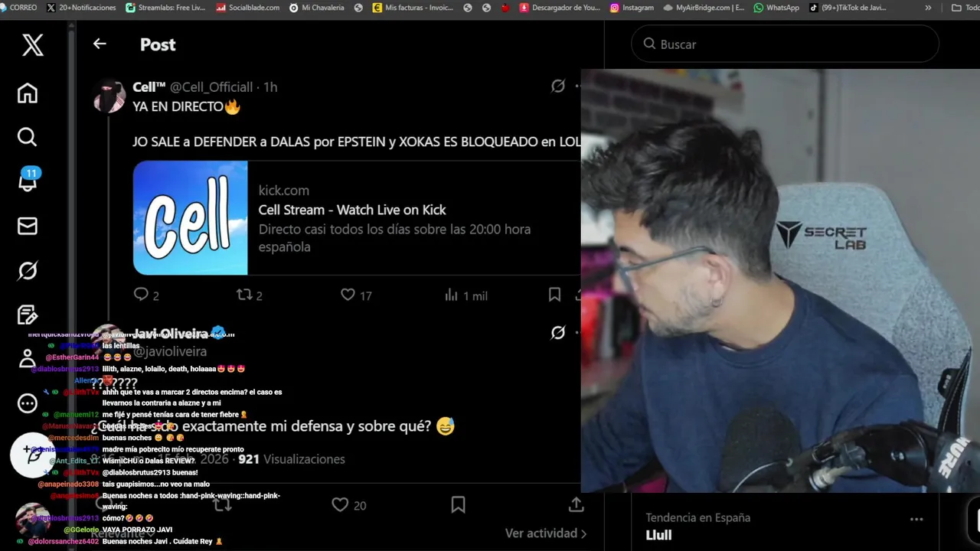Click the verified badge next to Javi Oliveira

tap(218, 332)
